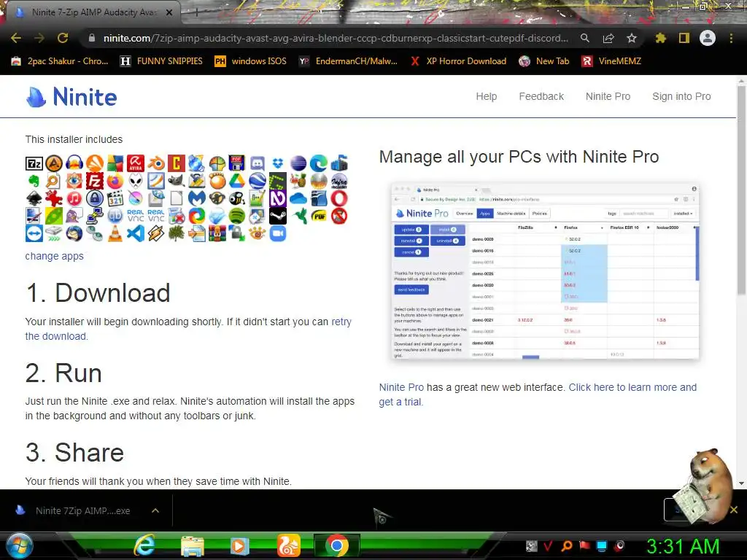
Task: Click the Microsoft Edge icon in the app list
Action: coord(318,164)
